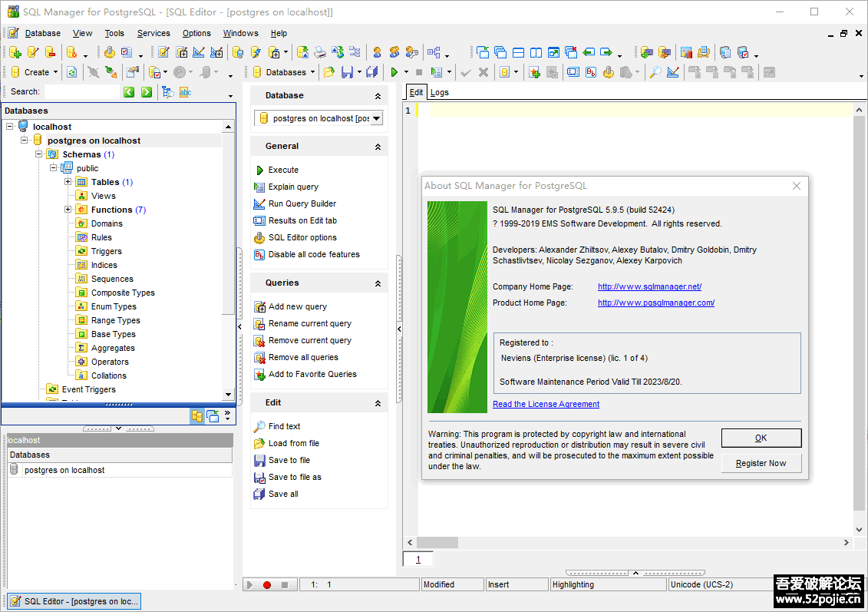The width and height of the screenshot is (868, 612).
Task: Click the SQL Editor icon below the title bar
Action: [x=13, y=33]
